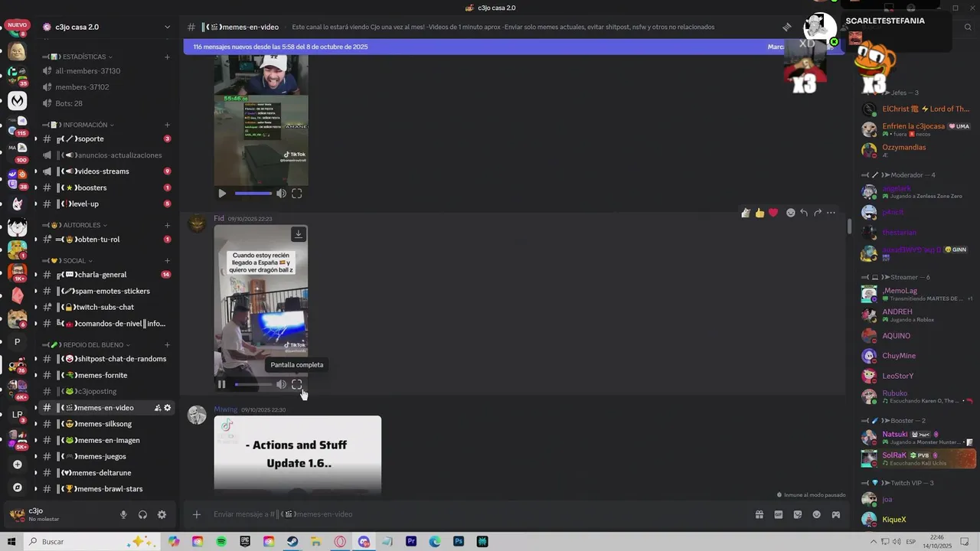980x551 pixels.
Task: Open Steam from taskbar
Action: click(x=292, y=542)
